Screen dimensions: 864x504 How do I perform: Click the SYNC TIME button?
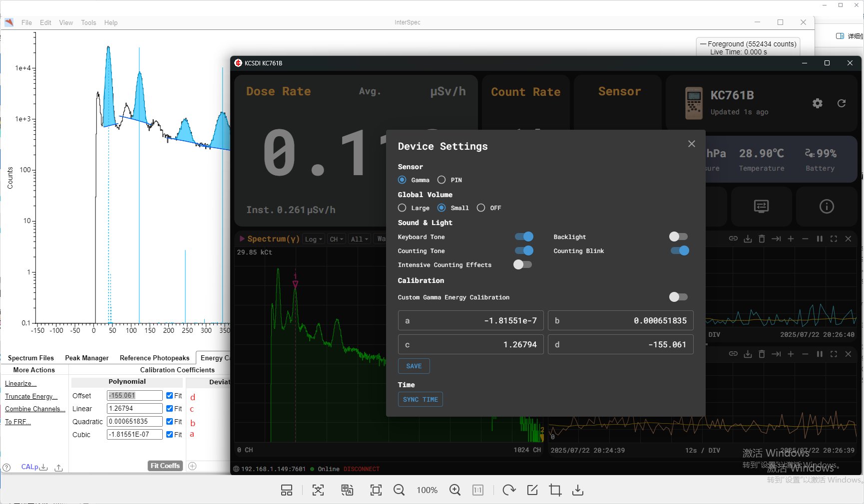click(x=421, y=399)
